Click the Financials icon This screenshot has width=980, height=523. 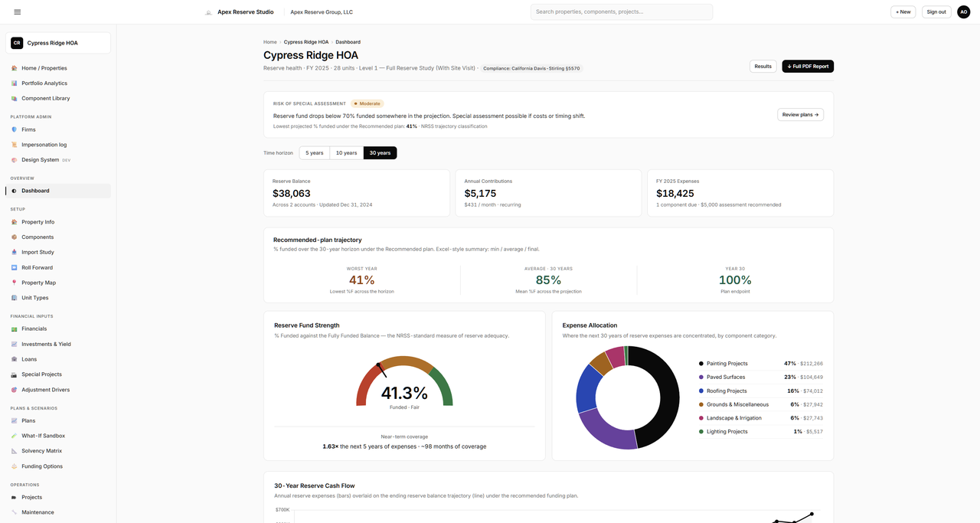click(x=15, y=329)
